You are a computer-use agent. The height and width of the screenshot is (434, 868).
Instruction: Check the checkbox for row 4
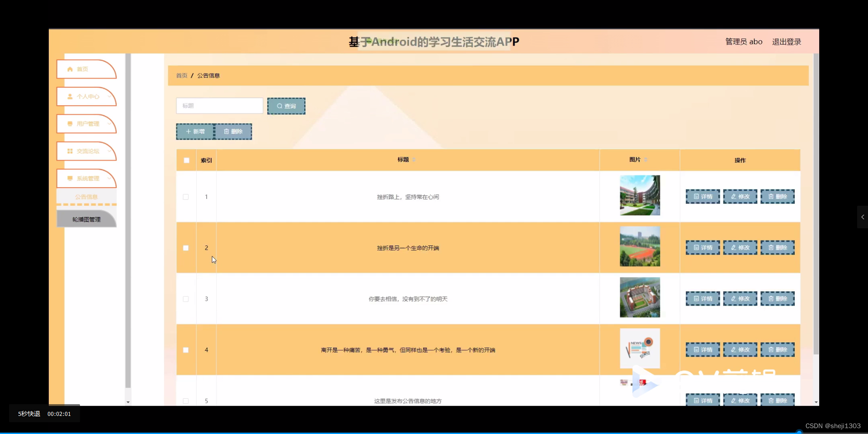pos(186,350)
